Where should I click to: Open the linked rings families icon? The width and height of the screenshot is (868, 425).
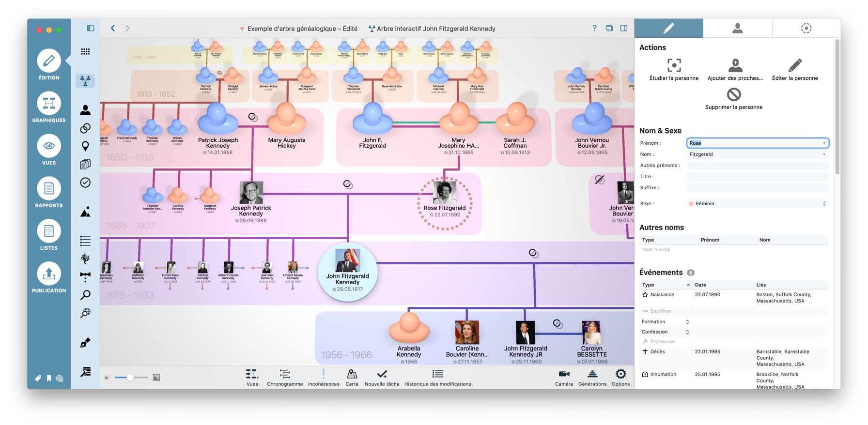[85, 128]
